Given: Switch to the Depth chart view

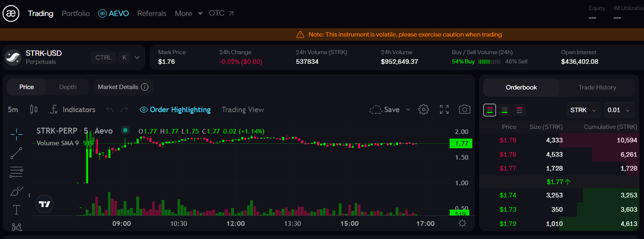Looking at the screenshot, I should [68, 87].
